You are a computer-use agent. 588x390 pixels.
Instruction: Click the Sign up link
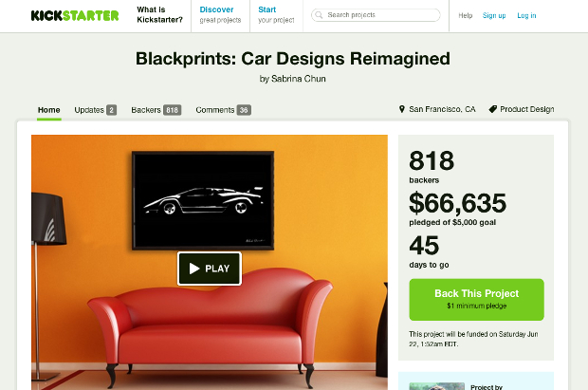(494, 15)
